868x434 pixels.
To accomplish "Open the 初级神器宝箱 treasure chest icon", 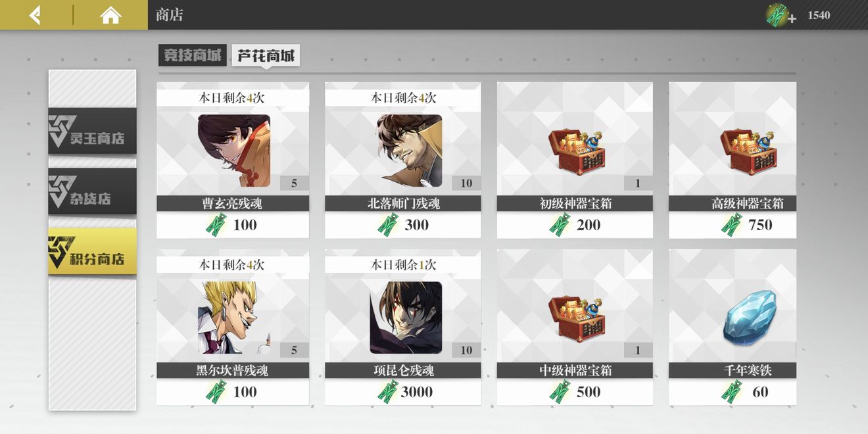I will (x=577, y=152).
